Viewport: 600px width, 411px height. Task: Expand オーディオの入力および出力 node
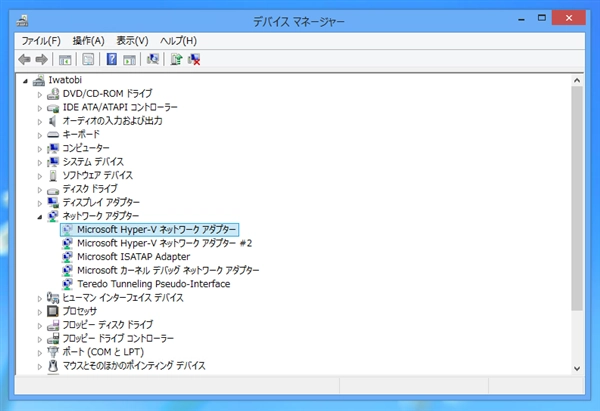click(x=39, y=122)
